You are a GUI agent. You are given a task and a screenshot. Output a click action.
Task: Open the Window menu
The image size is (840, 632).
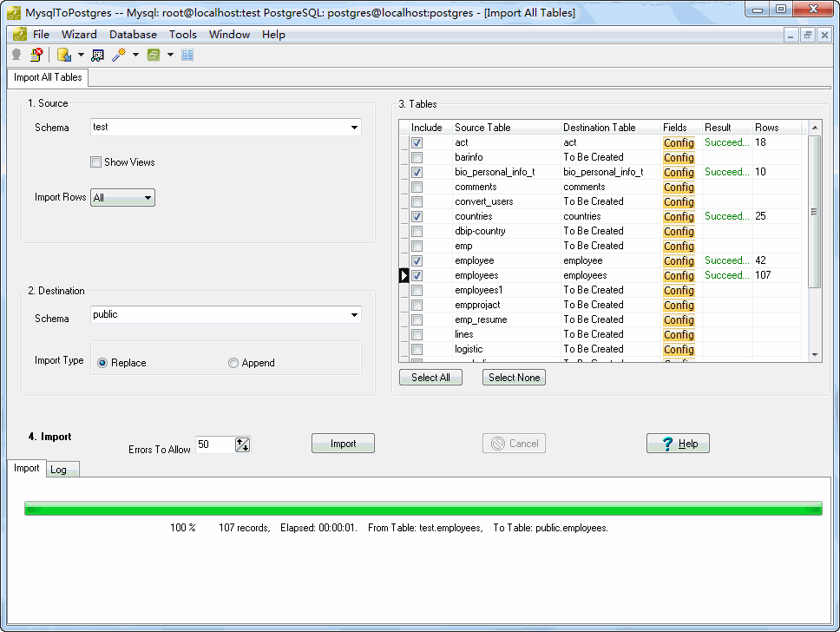[229, 35]
